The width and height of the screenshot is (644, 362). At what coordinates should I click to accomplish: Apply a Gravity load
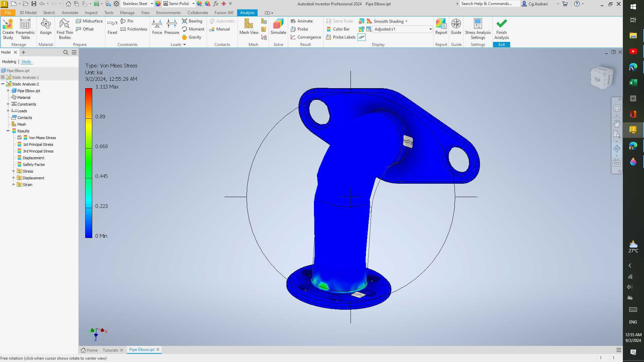[x=192, y=37]
